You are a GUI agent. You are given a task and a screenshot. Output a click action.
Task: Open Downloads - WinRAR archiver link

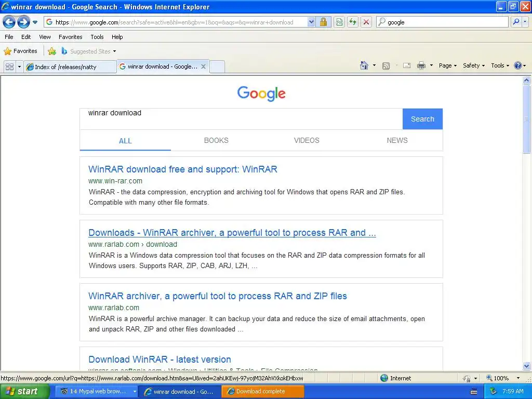point(232,233)
